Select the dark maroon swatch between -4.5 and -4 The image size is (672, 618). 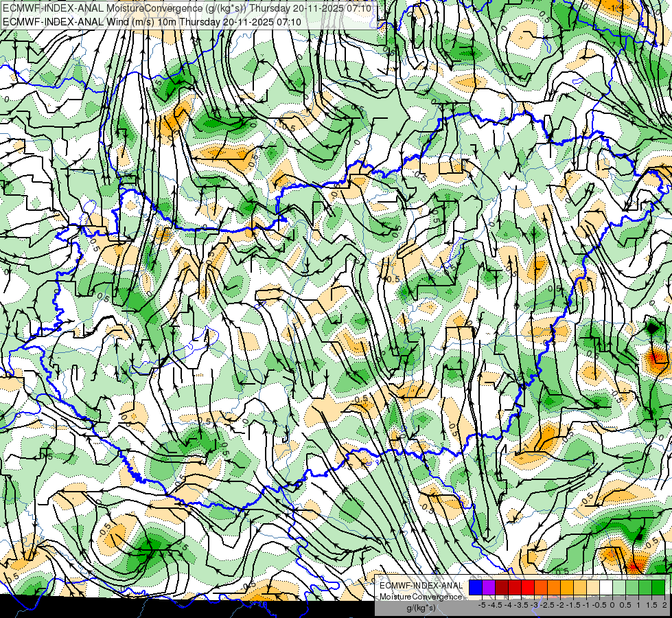(502, 588)
